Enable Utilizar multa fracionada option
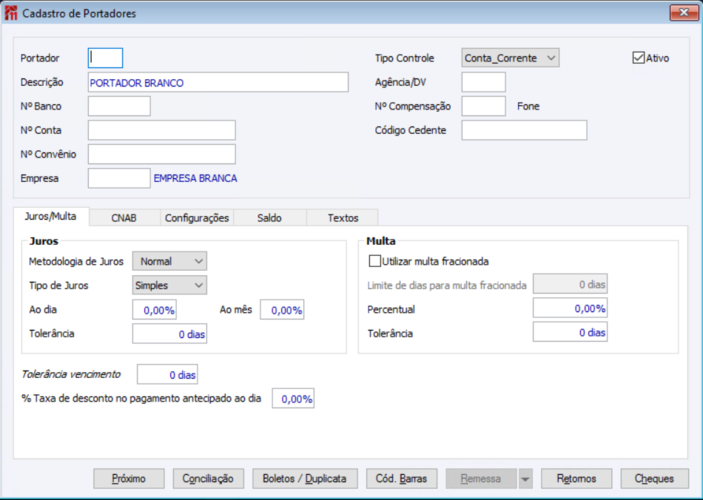Screen dimensions: 703x500 click(375, 262)
